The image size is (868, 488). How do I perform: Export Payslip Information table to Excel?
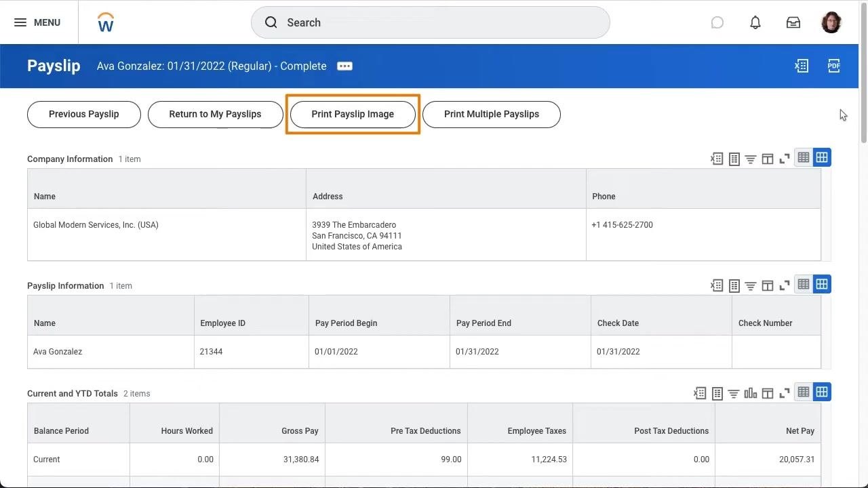pyautogui.click(x=717, y=285)
